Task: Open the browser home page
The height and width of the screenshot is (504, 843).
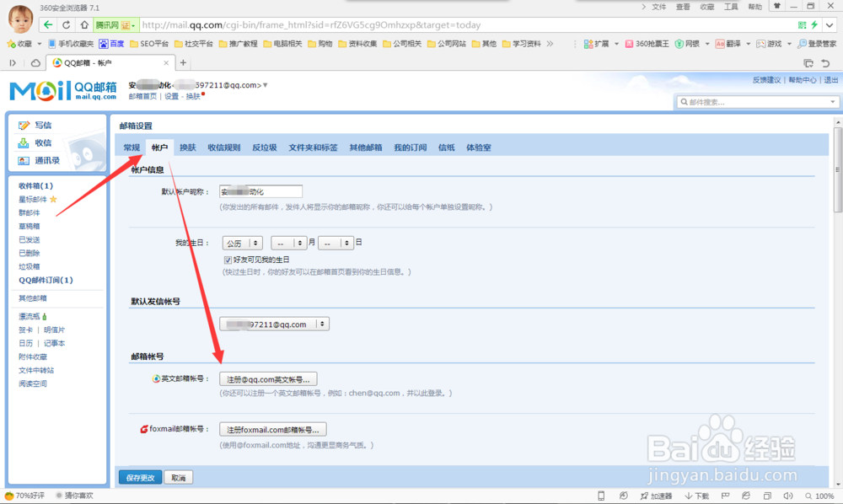Action: pyautogui.click(x=84, y=24)
